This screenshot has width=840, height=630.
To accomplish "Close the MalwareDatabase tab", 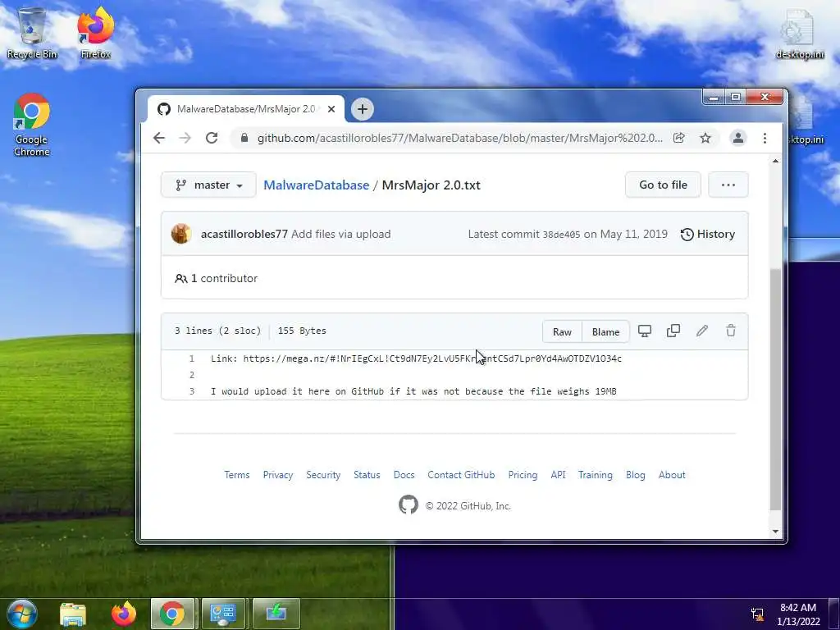I will [331, 109].
